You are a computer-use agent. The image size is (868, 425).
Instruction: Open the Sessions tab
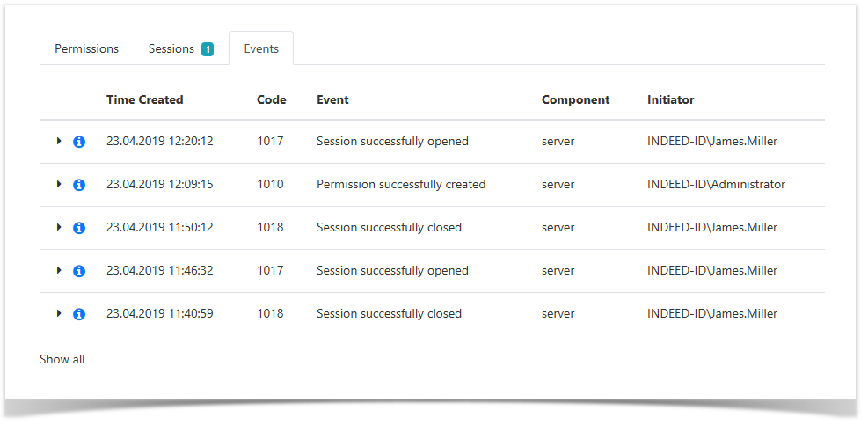[x=171, y=48]
